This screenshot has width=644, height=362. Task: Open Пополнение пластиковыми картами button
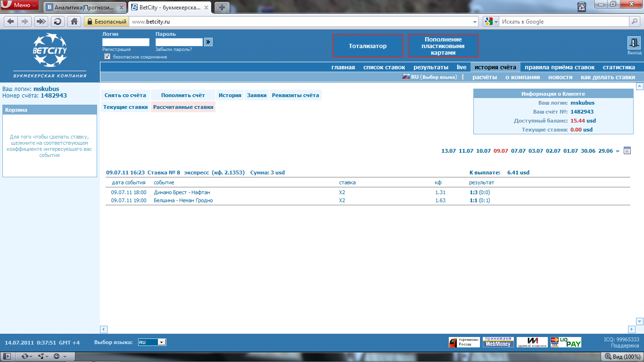pyautogui.click(x=443, y=46)
